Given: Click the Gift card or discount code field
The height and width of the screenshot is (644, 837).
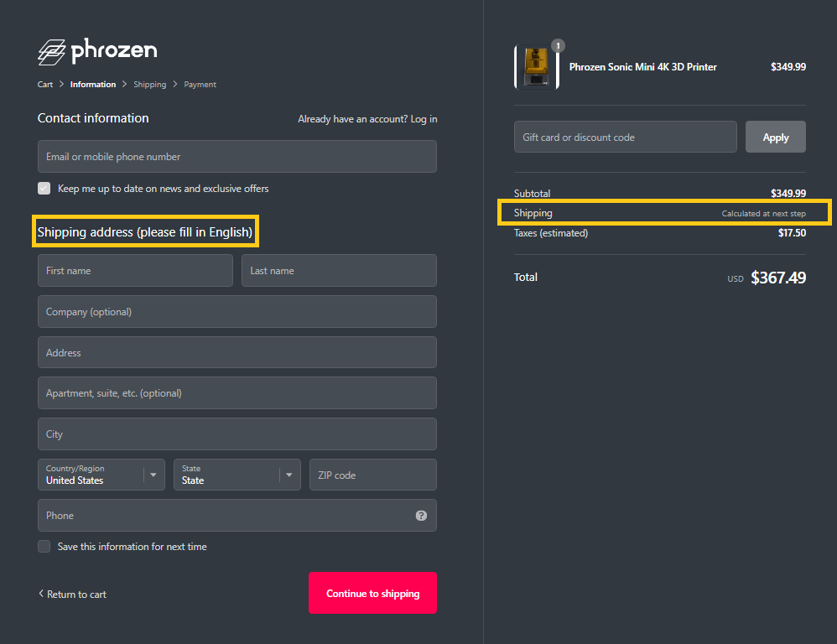Looking at the screenshot, I should point(625,137).
